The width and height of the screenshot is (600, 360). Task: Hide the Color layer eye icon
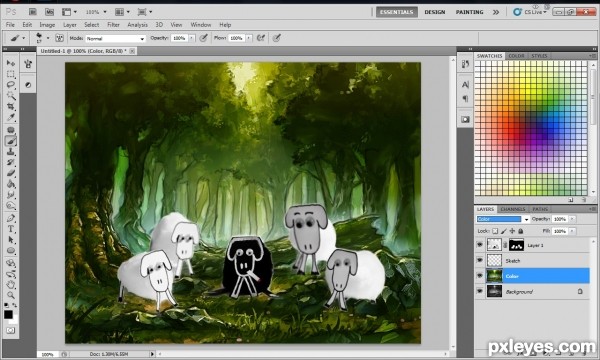click(x=480, y=276)
